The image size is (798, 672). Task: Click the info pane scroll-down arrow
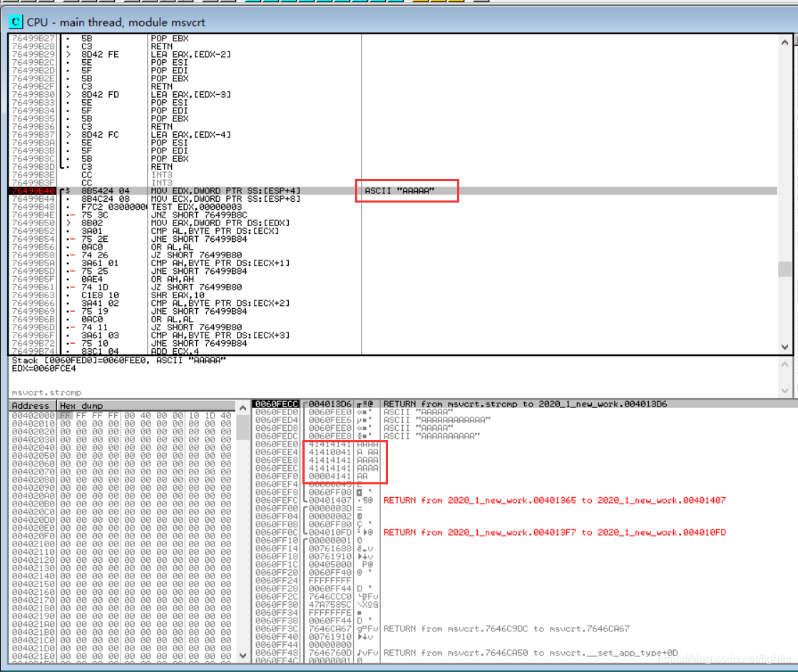(x=784, y=390)
